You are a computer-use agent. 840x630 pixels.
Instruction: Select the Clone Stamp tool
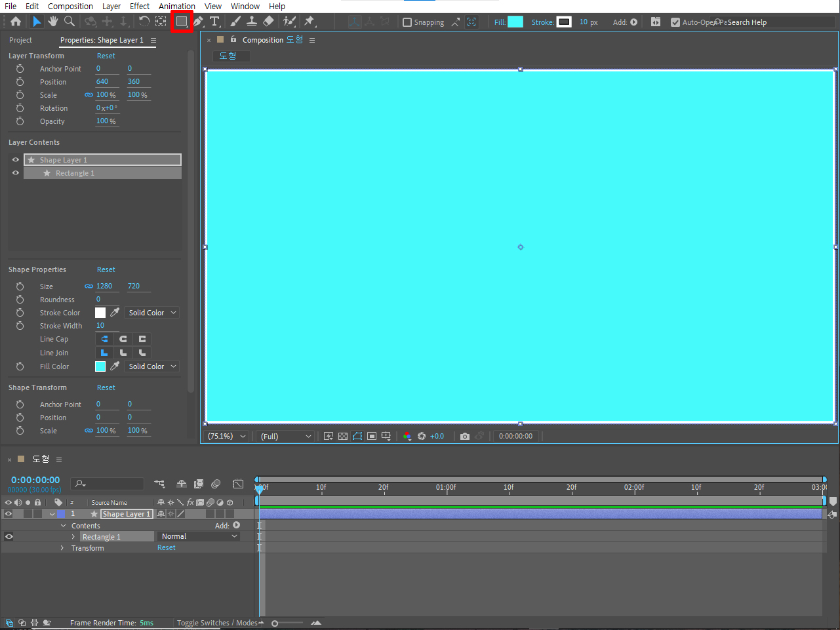(x=252, y=22)
